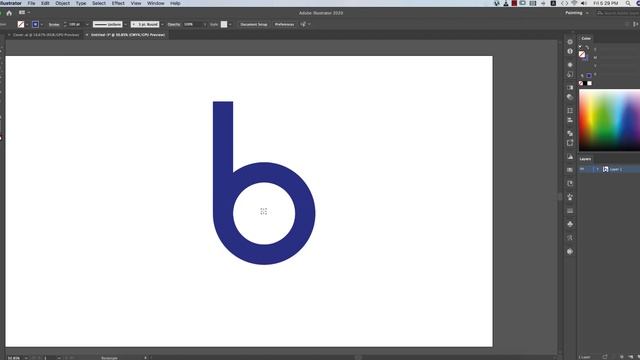Open the Painting workspace switcher
Image resolution: width=640 pixels, height=360 pixels.
coord(577,13)
